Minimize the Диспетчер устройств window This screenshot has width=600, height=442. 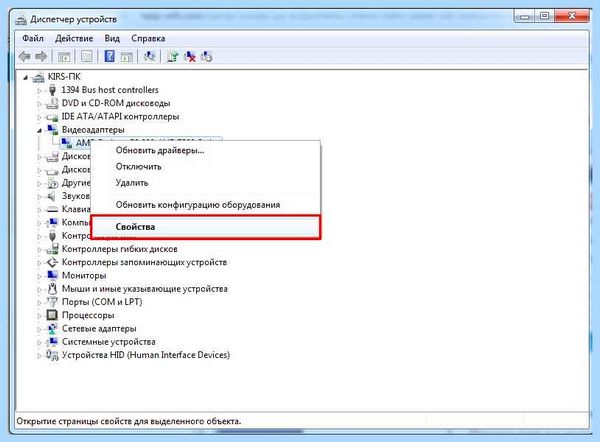[x=525, y=16]
